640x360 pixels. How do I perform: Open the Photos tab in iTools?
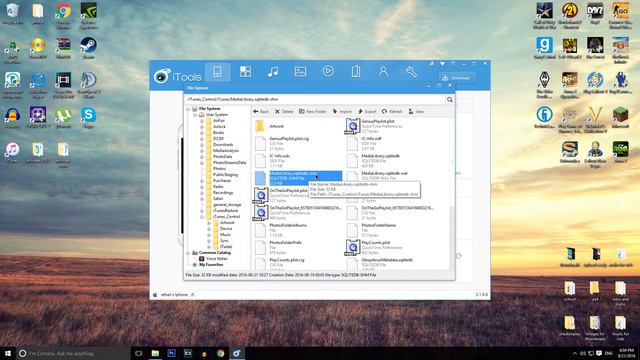[x=300, y=72]
